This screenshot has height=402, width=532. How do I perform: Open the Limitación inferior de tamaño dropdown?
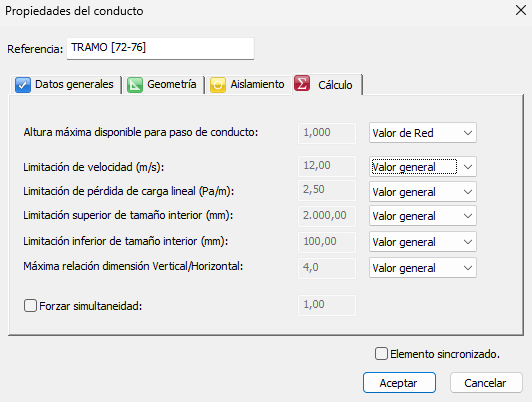pos(423,242)
